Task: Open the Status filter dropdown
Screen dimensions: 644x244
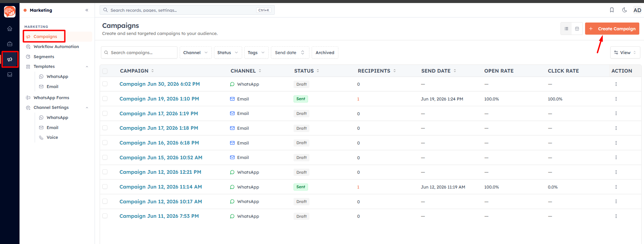Action: pos(228,52)
